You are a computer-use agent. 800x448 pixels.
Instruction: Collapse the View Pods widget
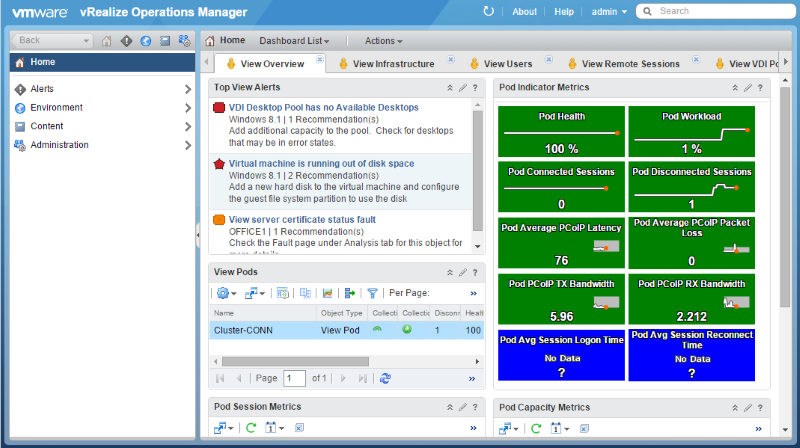[449, 272]
